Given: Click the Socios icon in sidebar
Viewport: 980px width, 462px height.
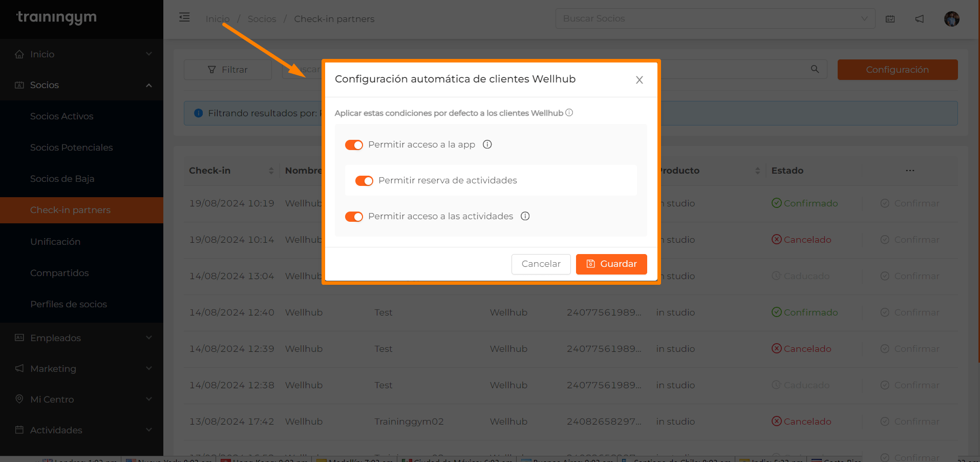Looking at the screenshot, I should point(19,85).
